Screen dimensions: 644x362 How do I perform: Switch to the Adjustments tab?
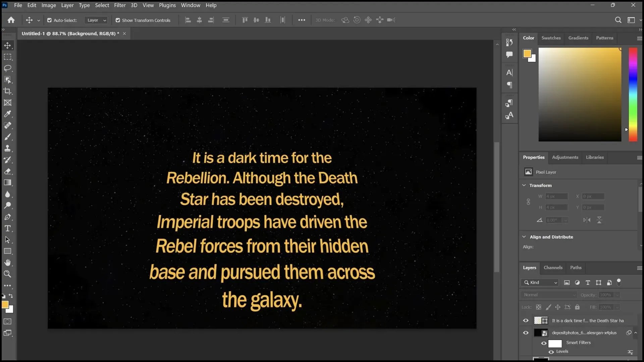[565, 157]
